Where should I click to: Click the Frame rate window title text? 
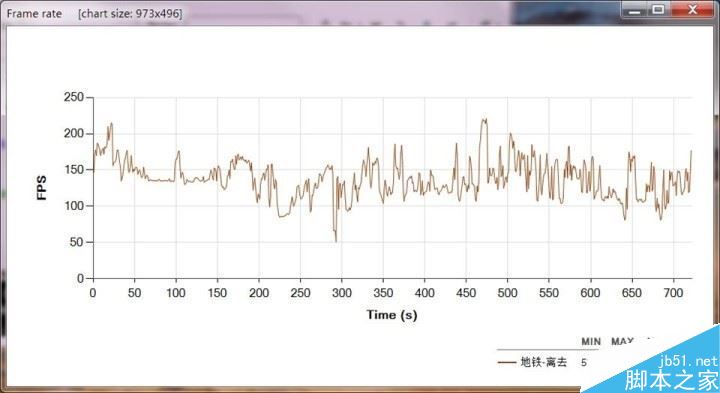pos(34,13)
